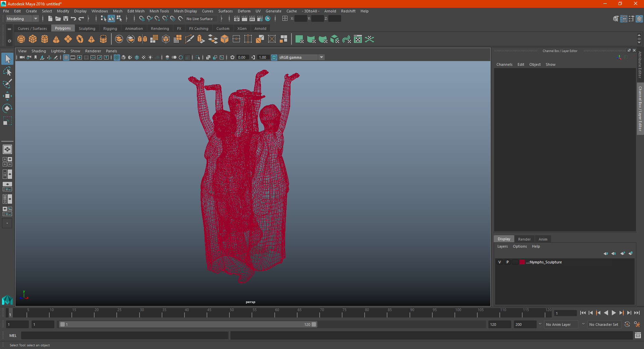Image resolution: width=644 pixels, height=349 pixels.
Task: Go to the start of playback range
Action: [x=583, y=313]
